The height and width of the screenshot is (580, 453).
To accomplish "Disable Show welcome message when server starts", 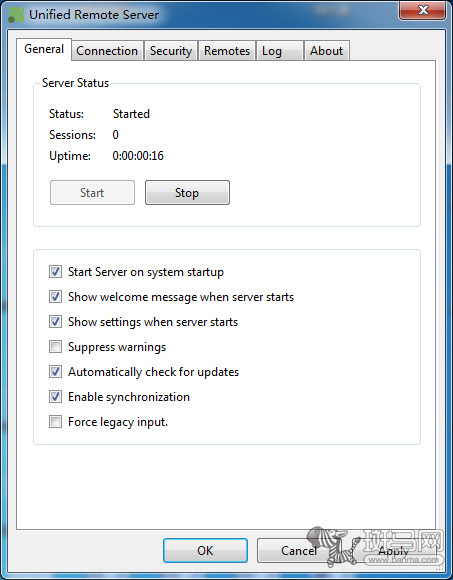I will coord(55,297).
